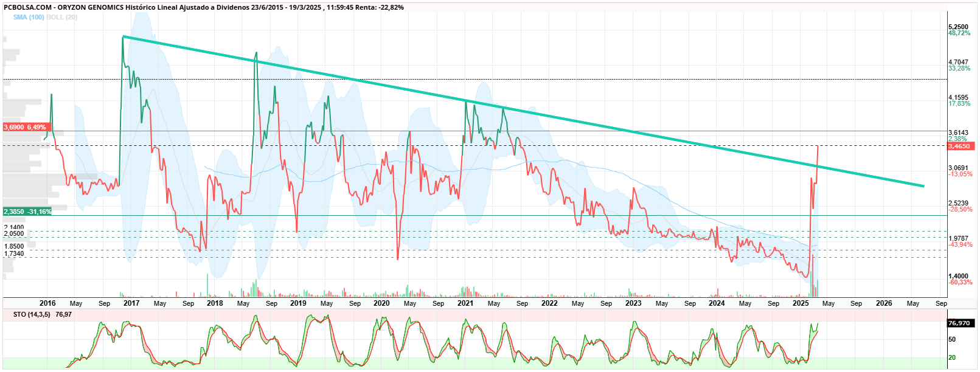Screen dimensions: 980x372
Task: Click the 2018 year label on time axis
Action: pyautogui.click(x=215, y=303)
